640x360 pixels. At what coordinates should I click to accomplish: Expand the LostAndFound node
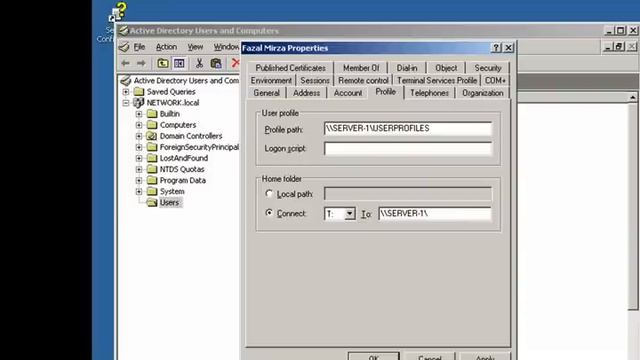tap(139, 158)
